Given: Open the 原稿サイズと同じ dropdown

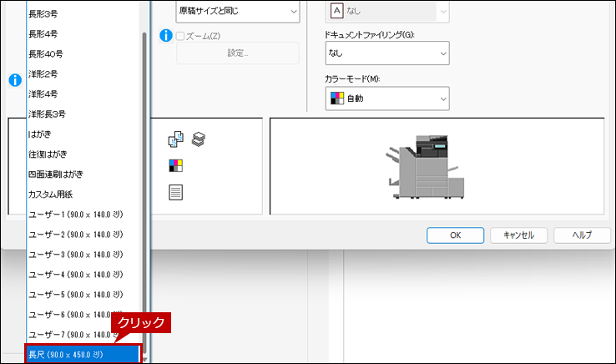Looking at the screenshot, I should tap(237, 11).
